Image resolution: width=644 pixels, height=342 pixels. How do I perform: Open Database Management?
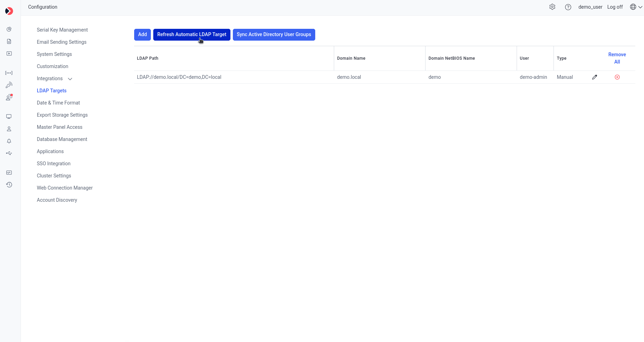pyautogui.click(x=62, y=139)
